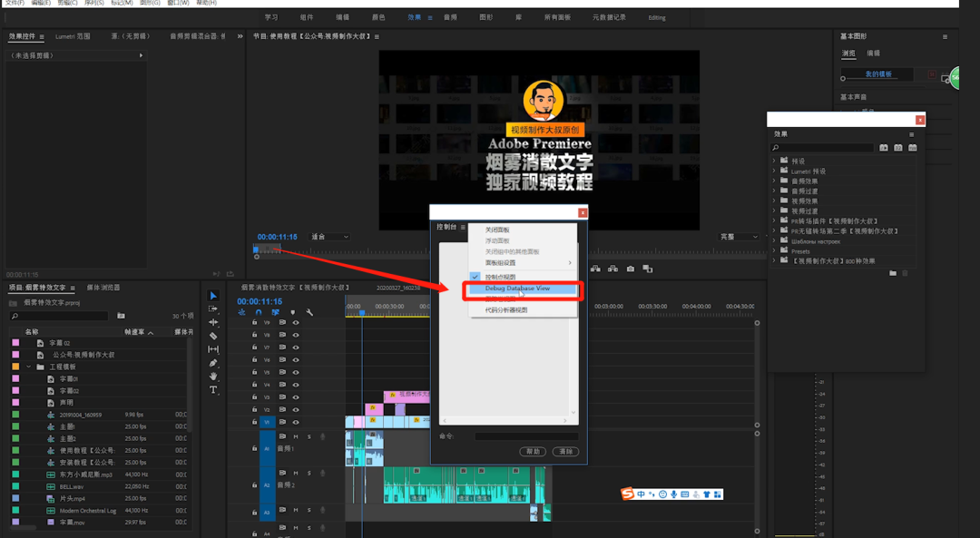Screen dimensions: 980x538
Task: Expand Lumetri 预设 folder
Action: [774, 171]
